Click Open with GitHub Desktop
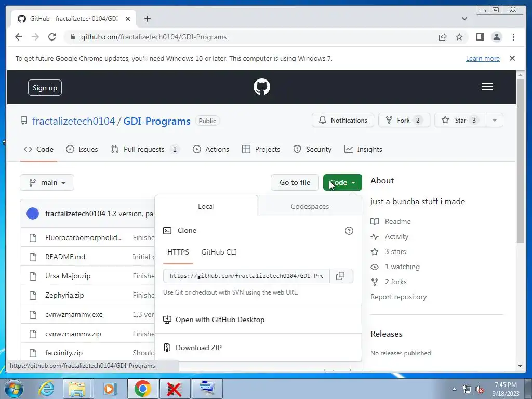The height and width of the screenshot is (399, 532). coord(214,320)
